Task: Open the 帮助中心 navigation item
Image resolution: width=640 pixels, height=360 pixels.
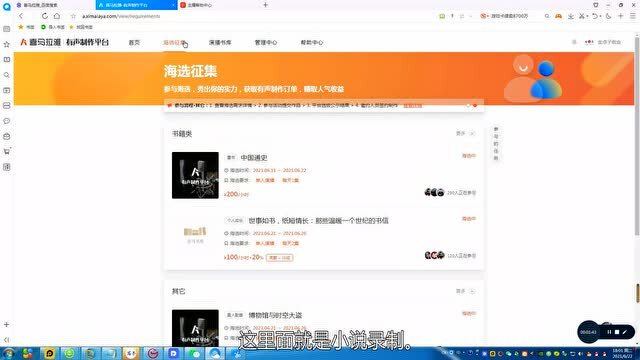Action: (x=312, y=42)
